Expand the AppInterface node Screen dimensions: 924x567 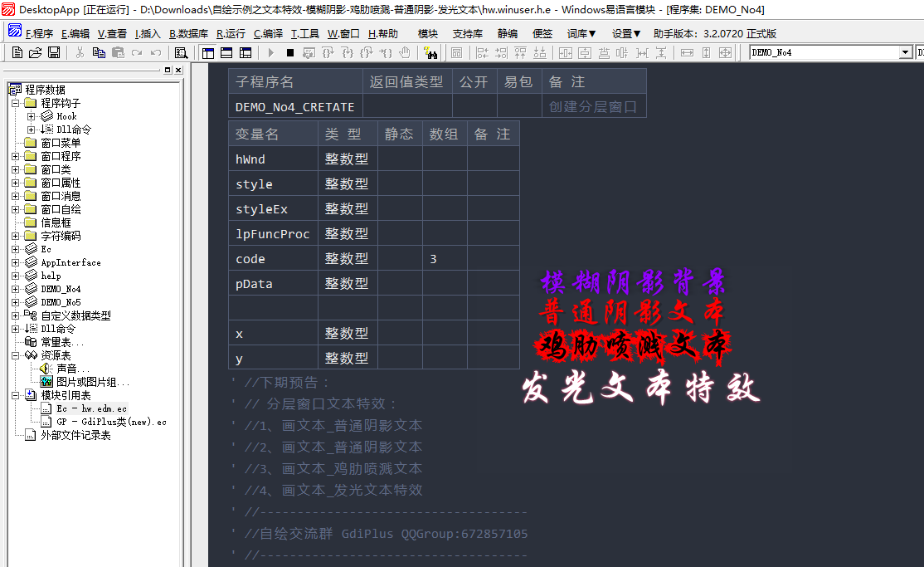15,262
